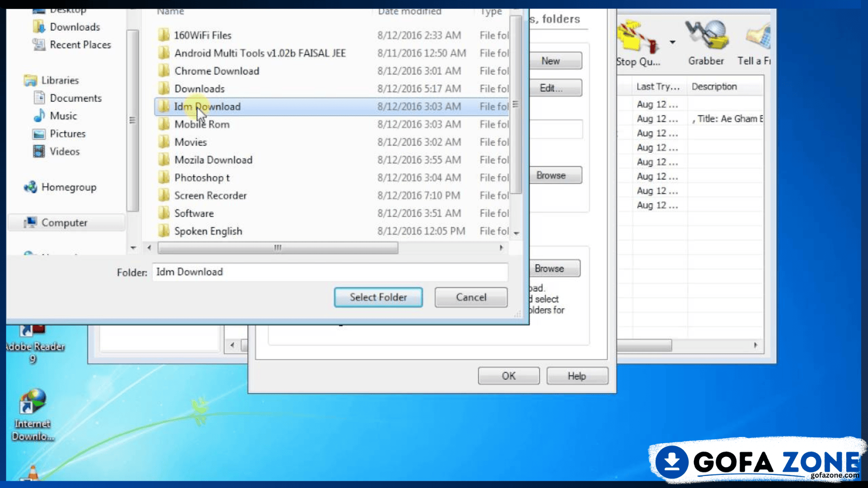Click the file list vertical scrollbar down arrow
The image size is (868, 488).
[516, 233]
